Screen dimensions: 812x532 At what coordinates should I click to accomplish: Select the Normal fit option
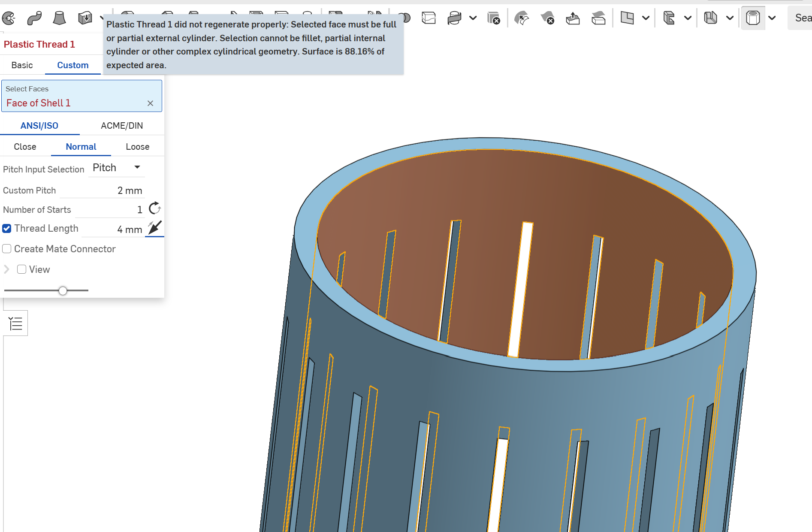[81, 147]
